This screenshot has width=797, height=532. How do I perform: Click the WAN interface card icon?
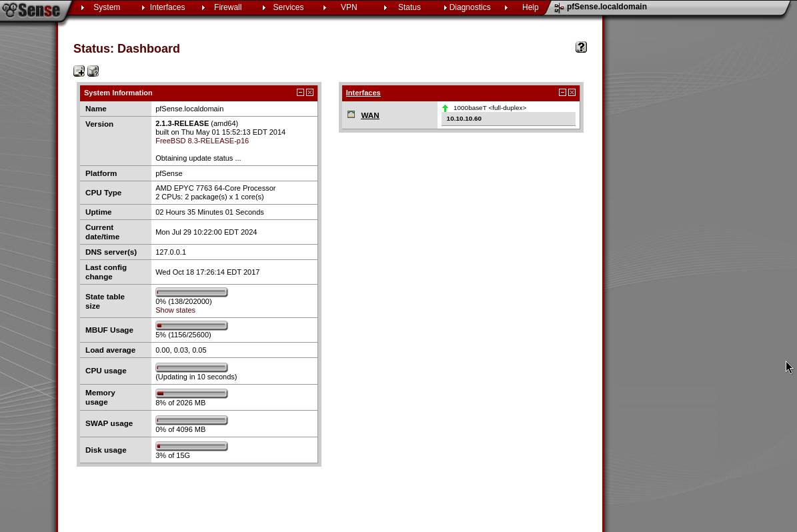coord(351,115)
